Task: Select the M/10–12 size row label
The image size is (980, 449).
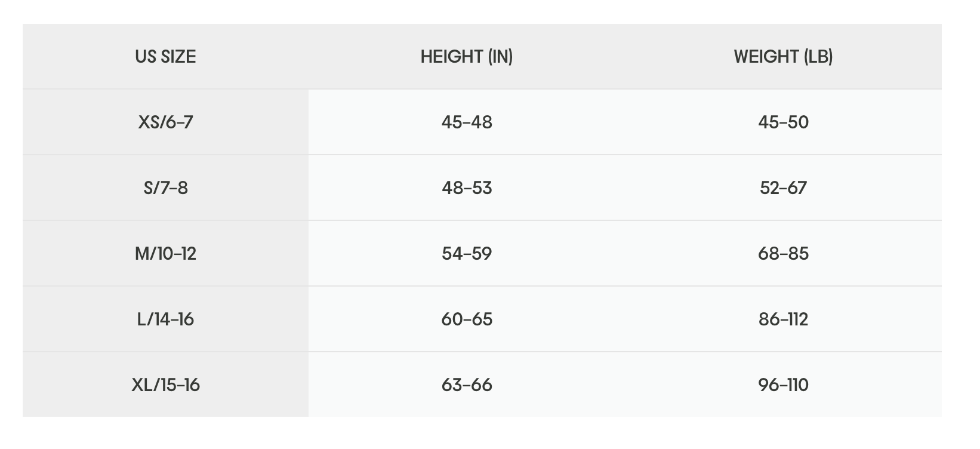Action: coord(165,254)
